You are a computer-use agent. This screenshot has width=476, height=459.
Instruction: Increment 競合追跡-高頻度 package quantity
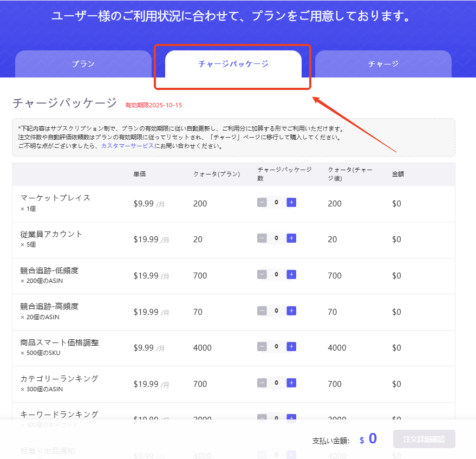291,311
